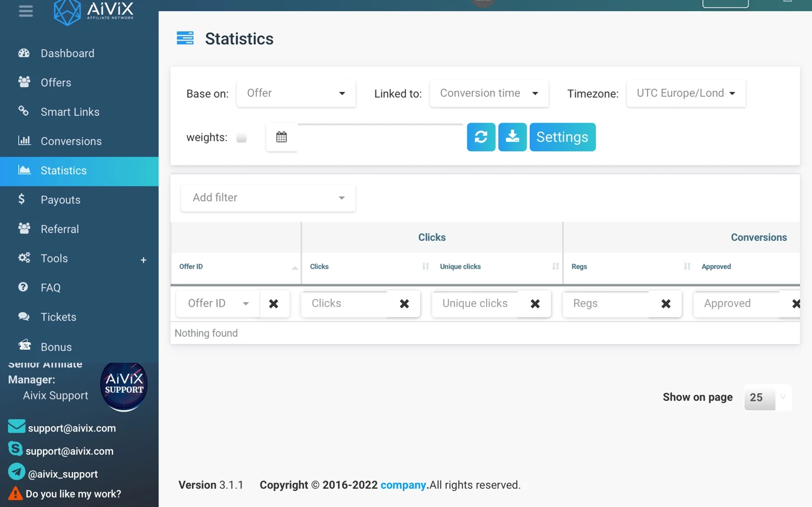Click the Settings button

[x=562, y=137]
